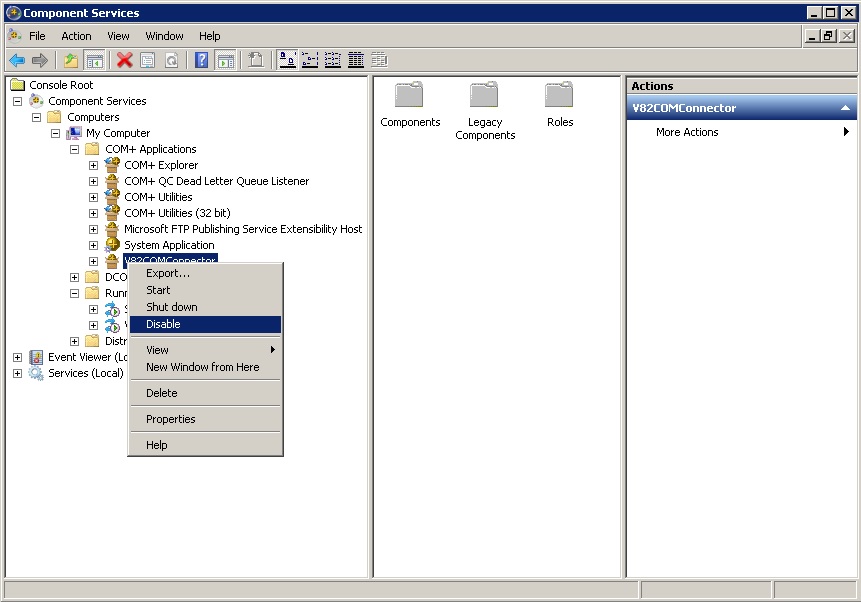Screen dimensions: 861x602
Task: Open the Help menu in menu bar
Action: point(209,36)
